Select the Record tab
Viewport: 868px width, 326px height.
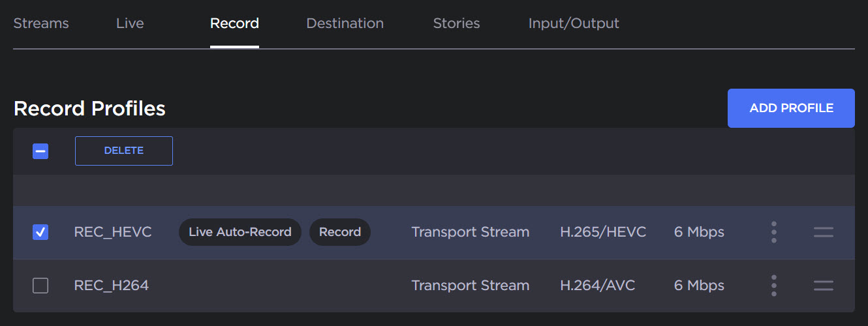(234, 23)
